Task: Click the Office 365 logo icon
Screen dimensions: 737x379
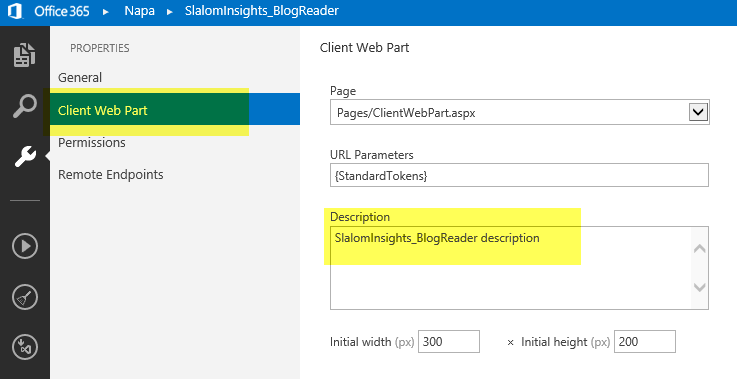Action: click(15, 11)
